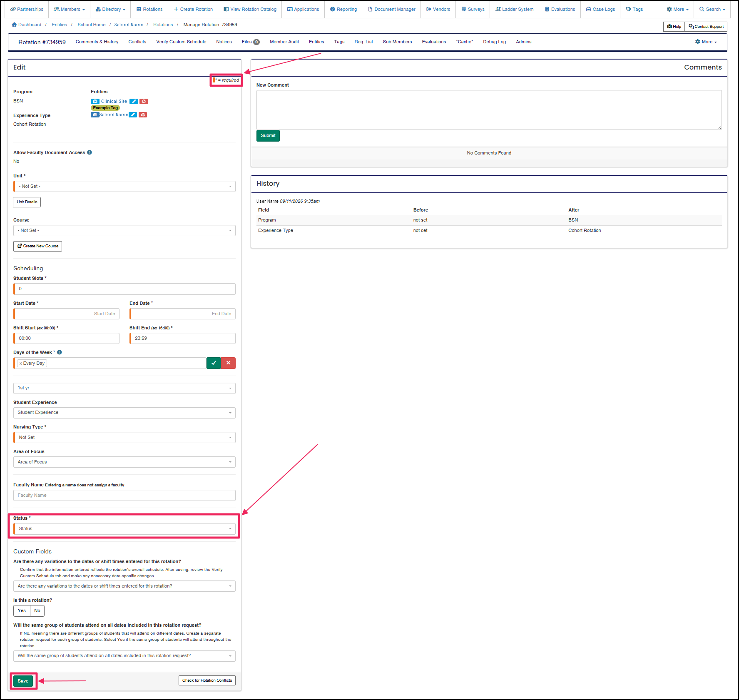Open the Member Audit tab
Screen dimensions: 739x700
pos(284,42)
